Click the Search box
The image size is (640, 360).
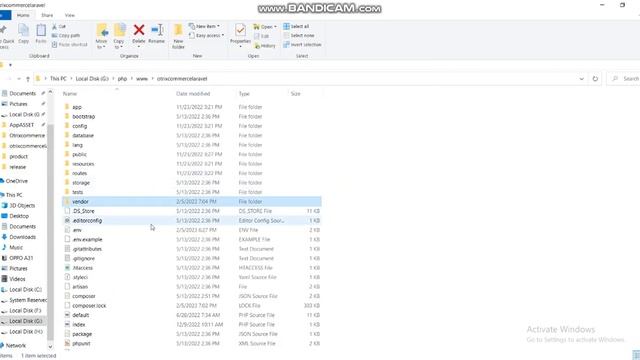point(624,78)
